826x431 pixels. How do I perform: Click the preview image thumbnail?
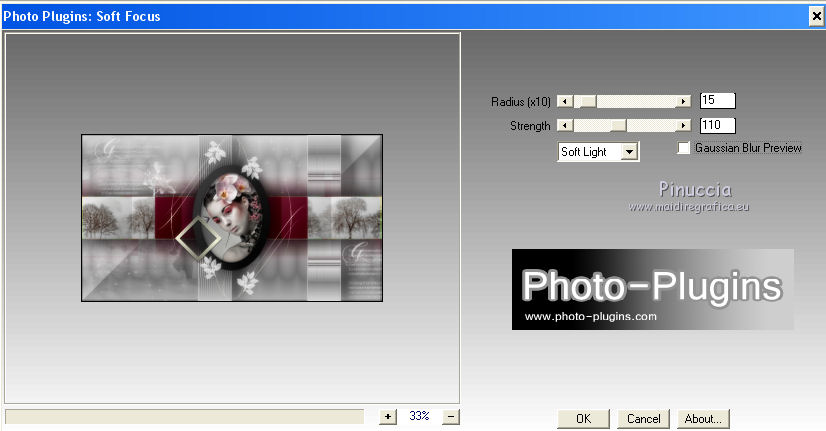coord(232,218)
